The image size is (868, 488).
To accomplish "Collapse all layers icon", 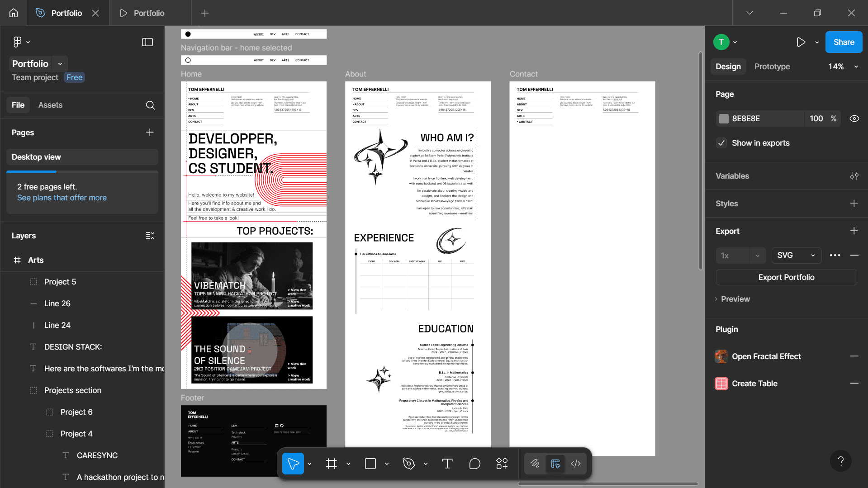I will tap(150, 236).
